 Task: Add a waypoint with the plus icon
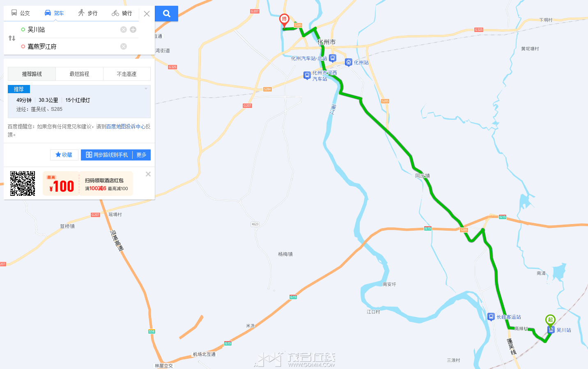133,30
